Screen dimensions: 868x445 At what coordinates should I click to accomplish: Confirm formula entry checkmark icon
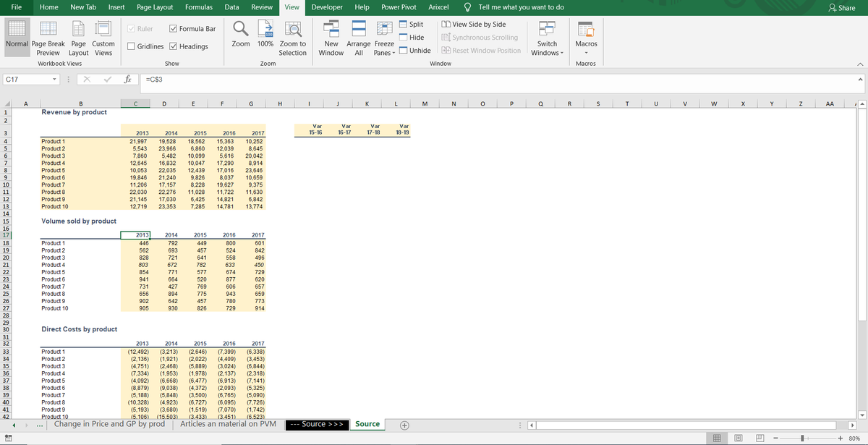point(106,79)
